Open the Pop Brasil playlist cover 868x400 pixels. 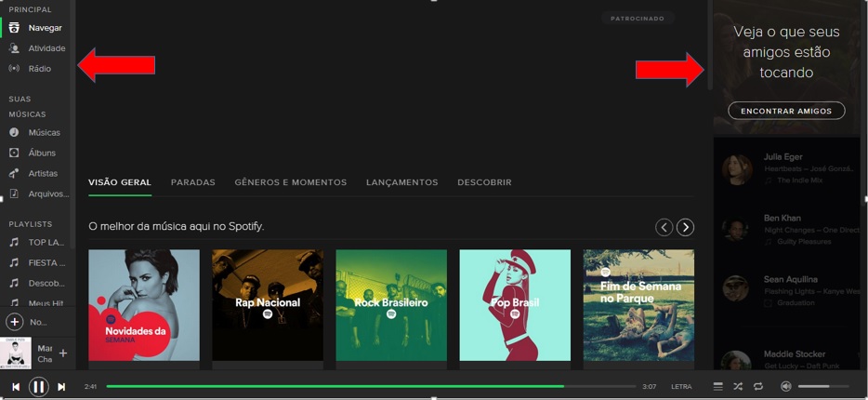[x=515, y=305]
